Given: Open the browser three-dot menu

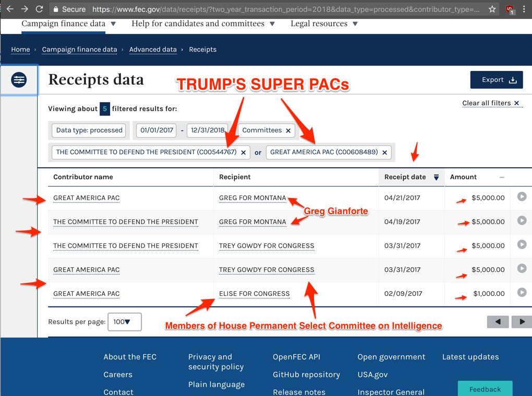Looking at the screenshot, I should click(x=524, y=9).
